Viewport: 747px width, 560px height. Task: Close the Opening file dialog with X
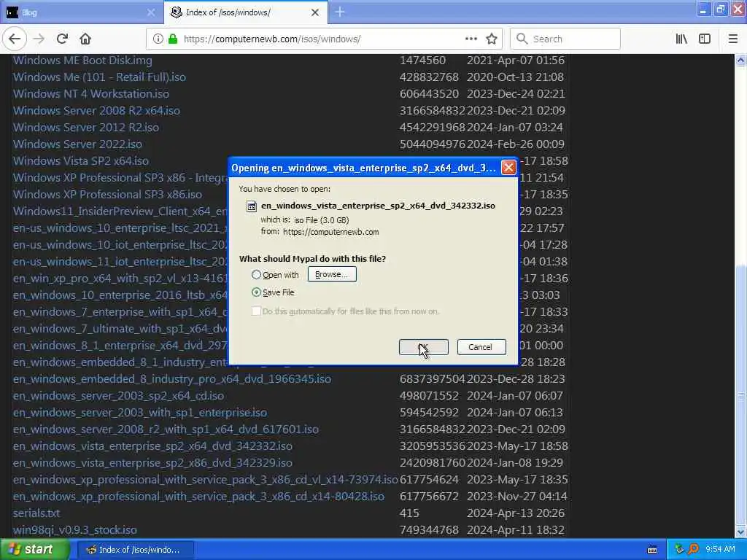pos(508,168)
